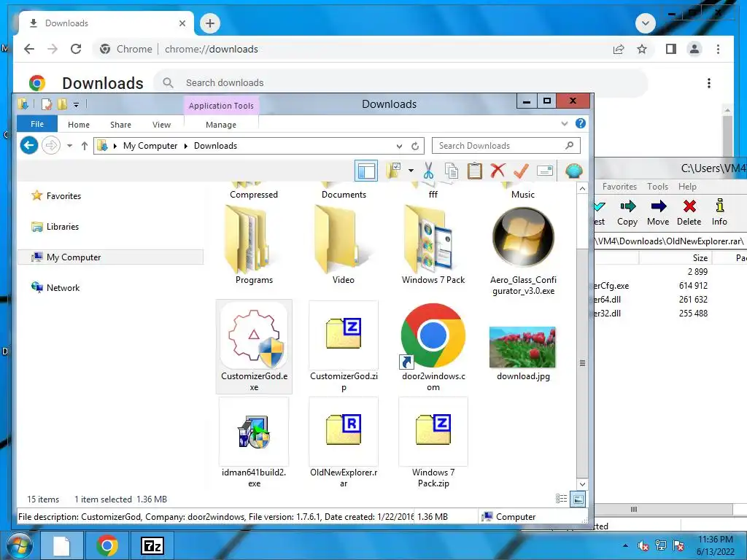Click the Rename toolbar icon
Viewport: 747px width, 560px height.
pyautogui.click(x=544, y=171)
